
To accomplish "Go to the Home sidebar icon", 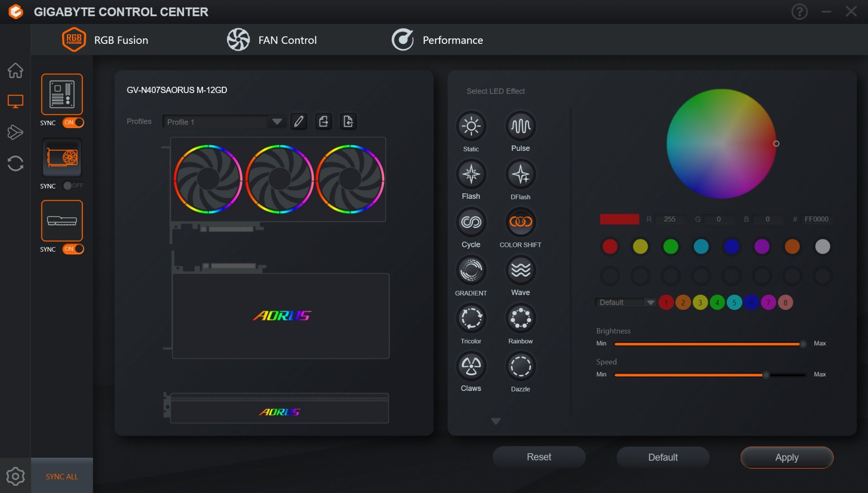I will point(15,70).
